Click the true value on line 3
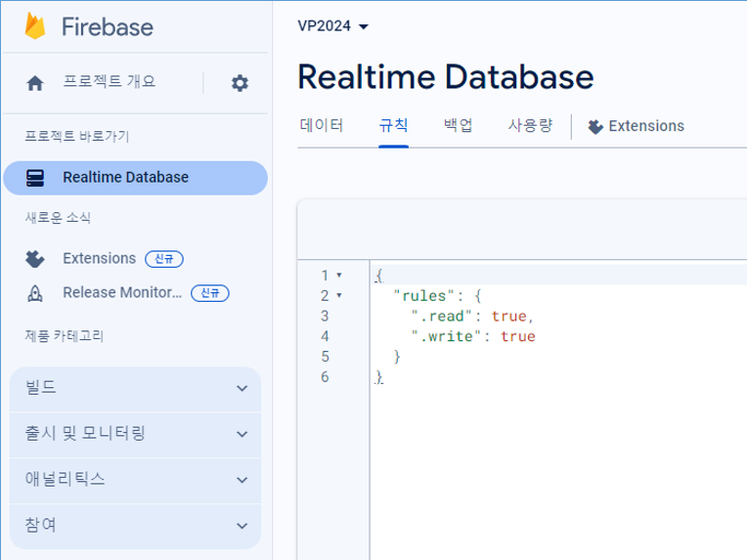The image size is (747, 560). coord(508,317)
